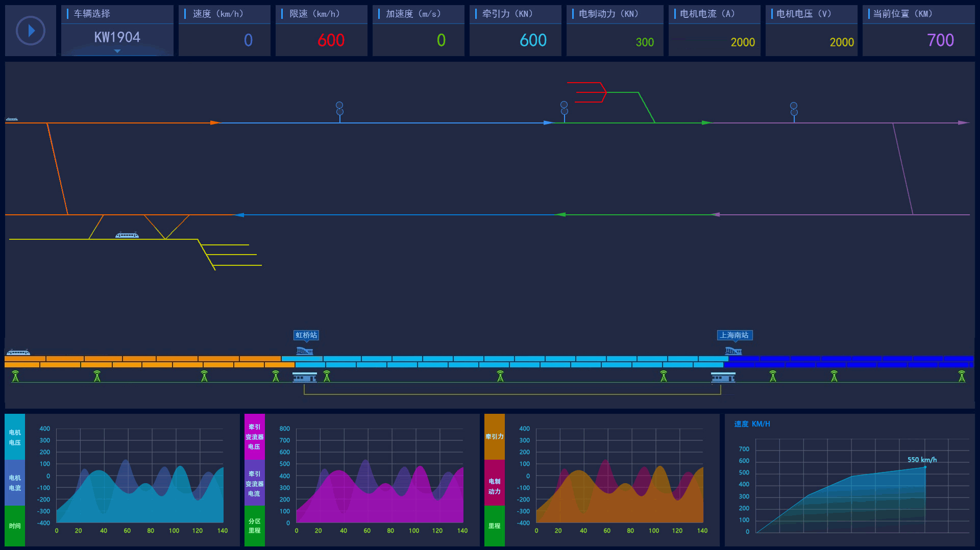Click the signal light on the purple track

tap(794, 109)
